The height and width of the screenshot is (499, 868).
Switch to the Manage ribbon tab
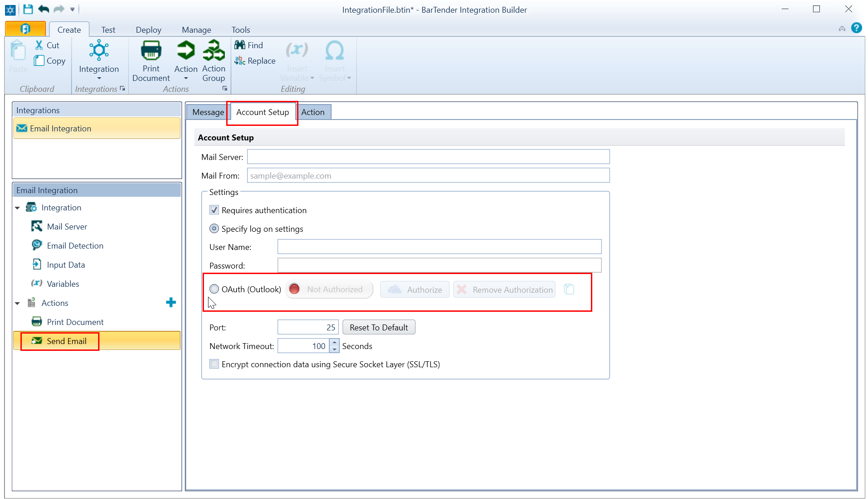(196, 30)
